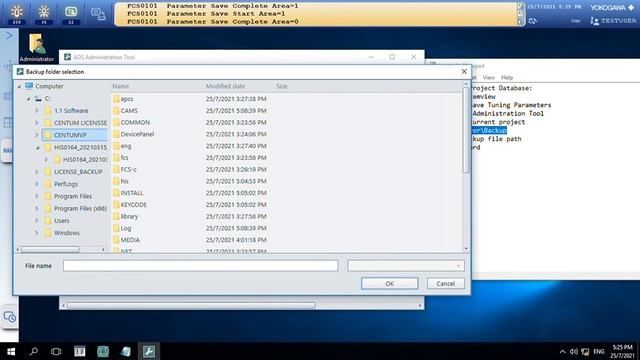The height and width of the screenshot is (360, 640).
Task: Expand the 1.1 Software folder node
Action: (x=37, y=111)
